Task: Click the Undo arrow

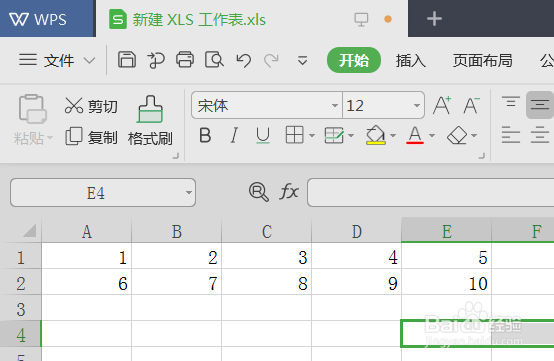Action: point(243,60)
